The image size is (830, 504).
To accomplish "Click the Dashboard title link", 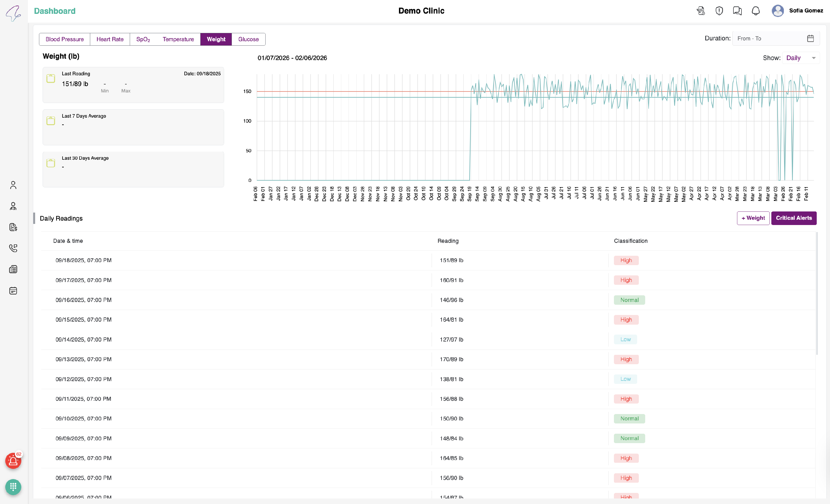I will (x=55, y=11).
